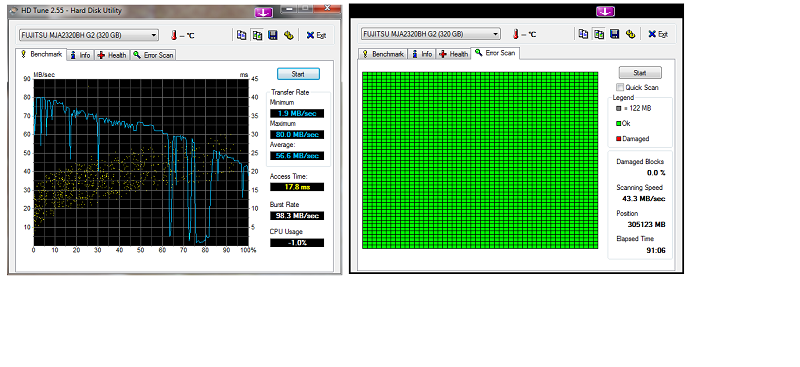The width and height of the screenshot is (800, 367).
Task: Click HD Tune app icon in title bar
Action: (14, 11)
